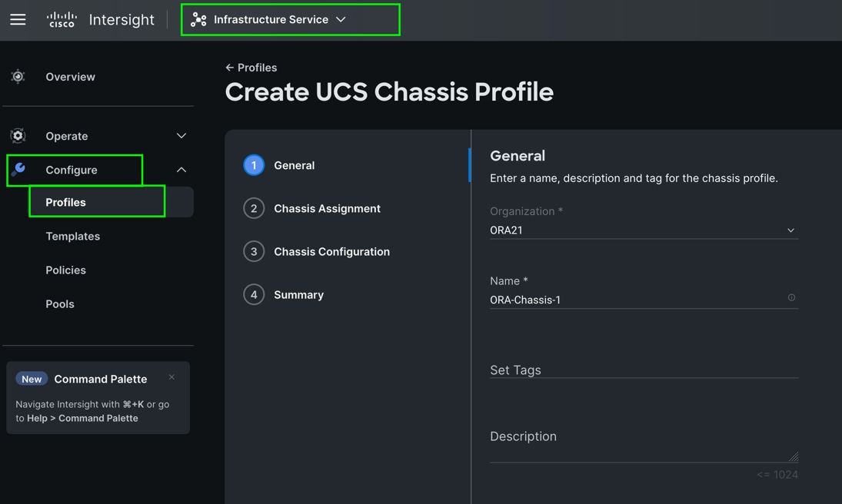
Task: Jump to the Chassis Assignment step
Action: pyautogui.click(x=327, y=208)
